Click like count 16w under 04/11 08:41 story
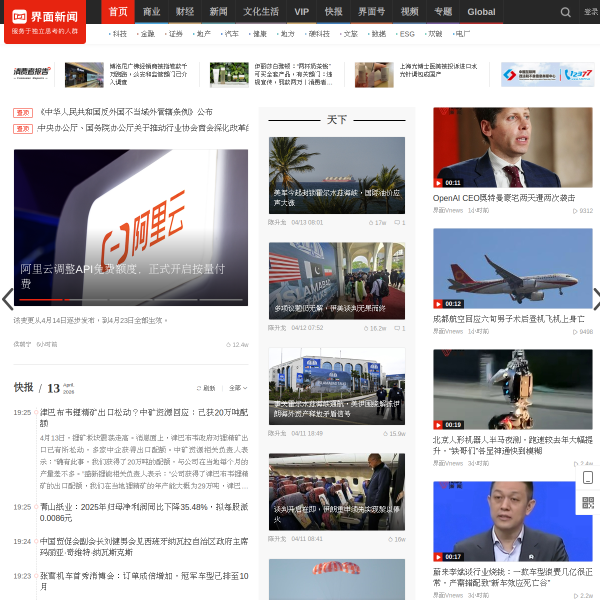Image resolution: width=600 pixels, height=600 pixels. tap(396, 540)
